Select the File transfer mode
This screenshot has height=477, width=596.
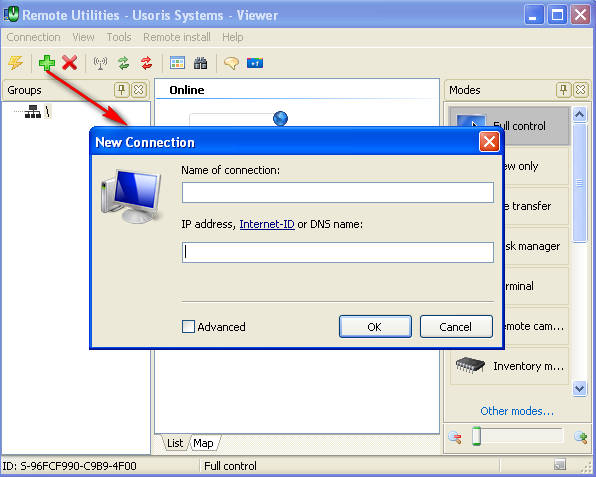[x=536, y=206]
